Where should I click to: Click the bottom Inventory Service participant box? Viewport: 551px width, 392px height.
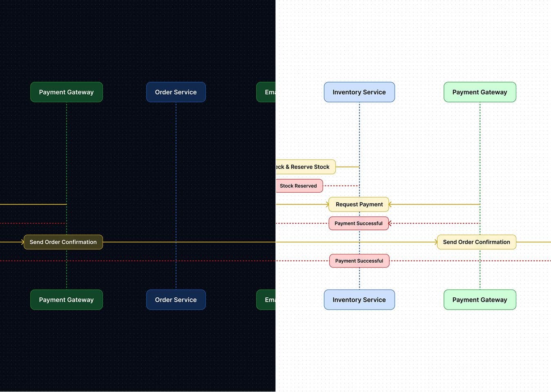pyautogui.click(x=359, y=300)
